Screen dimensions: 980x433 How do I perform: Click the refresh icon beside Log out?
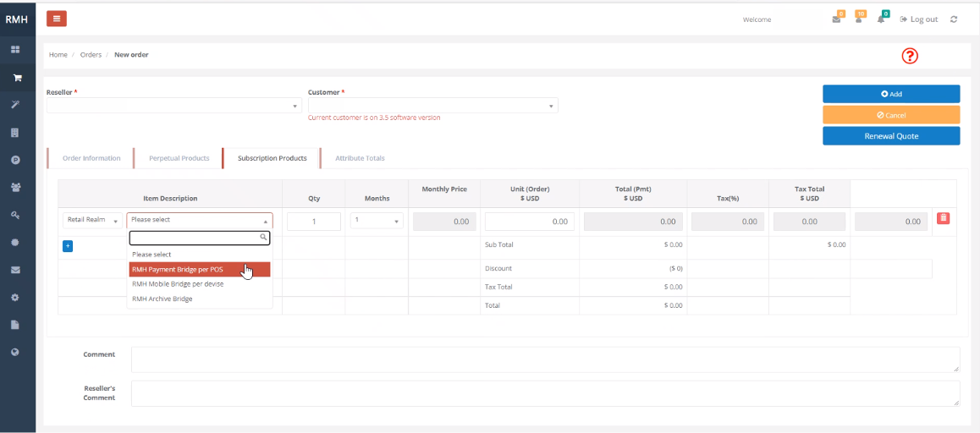coord(954,19)
